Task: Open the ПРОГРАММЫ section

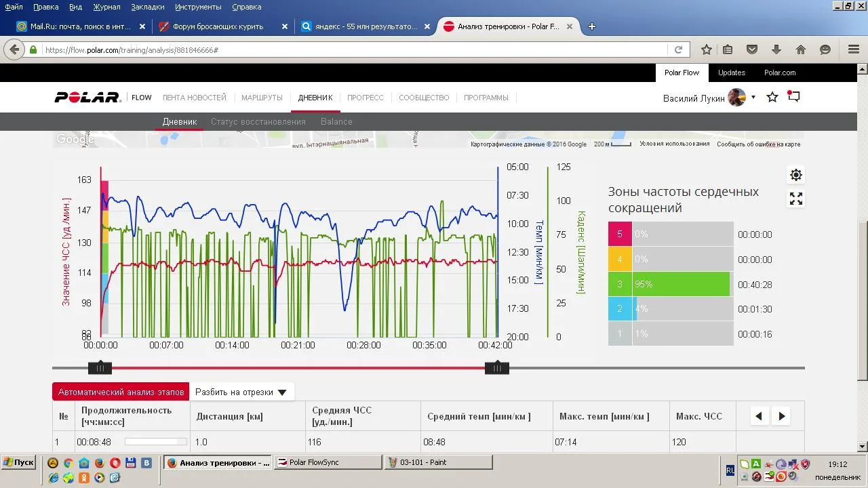Action: click(x=486, y=98)
